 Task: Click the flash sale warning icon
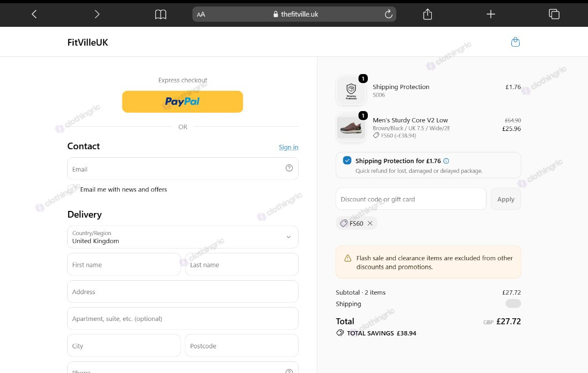click(347, 258)
